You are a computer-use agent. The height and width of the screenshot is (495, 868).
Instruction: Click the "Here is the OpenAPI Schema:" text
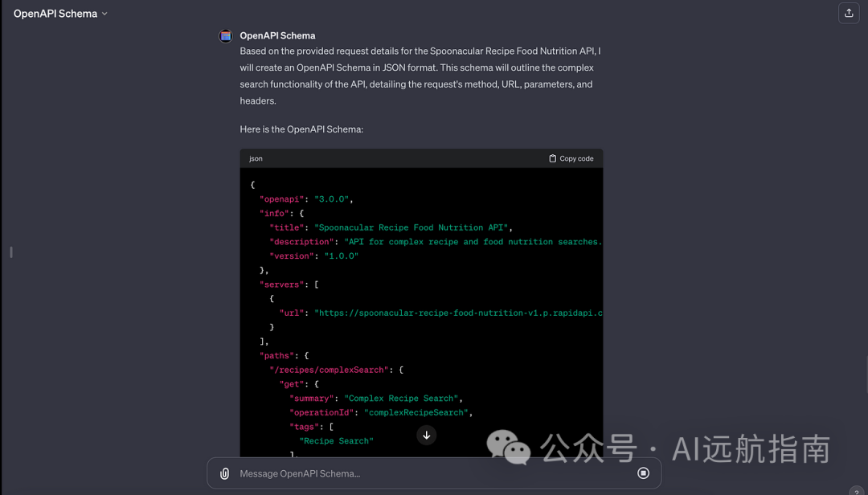pyautogui.click(x=301, y=129)
